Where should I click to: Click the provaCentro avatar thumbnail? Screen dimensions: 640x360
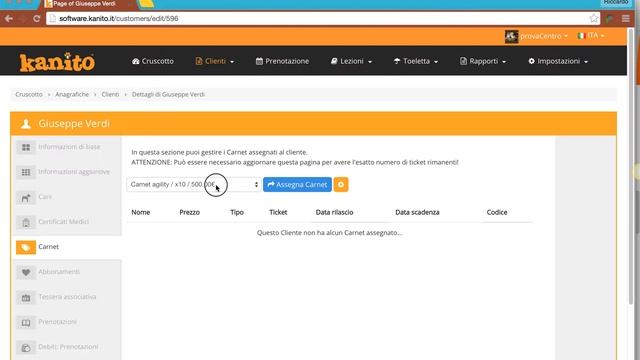point(511,36)
